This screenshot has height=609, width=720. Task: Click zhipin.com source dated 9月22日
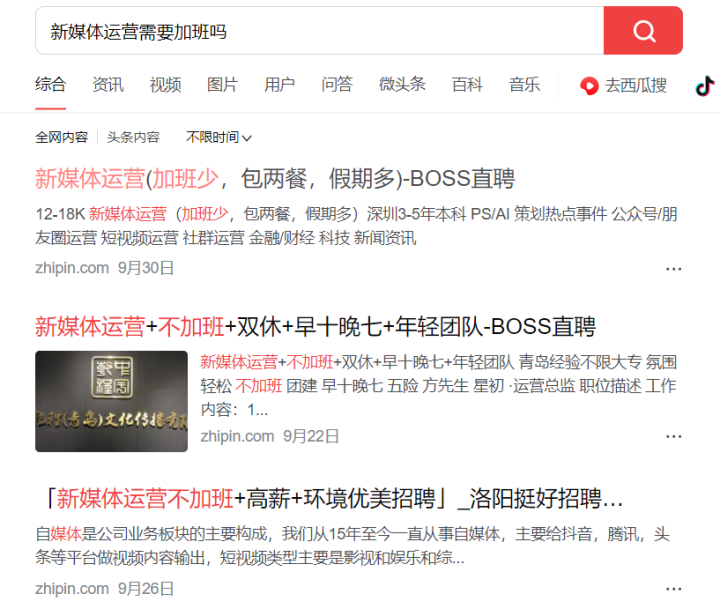coord(270,436)
